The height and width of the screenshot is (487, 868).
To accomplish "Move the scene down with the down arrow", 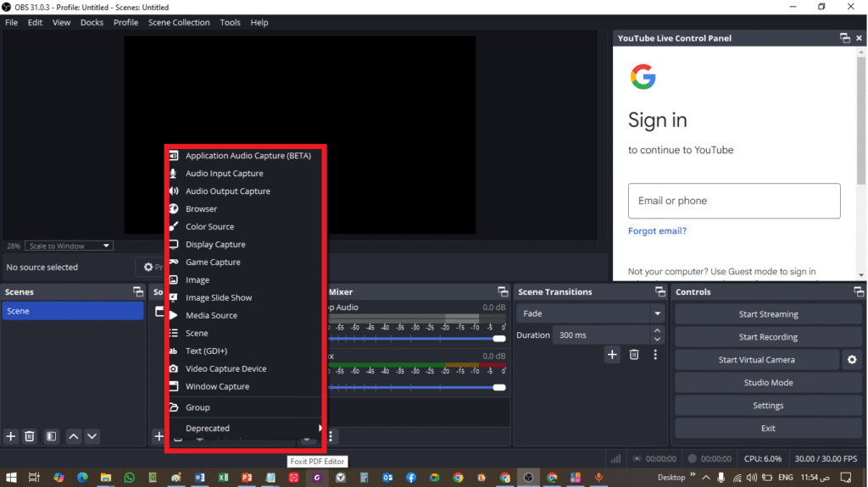I will point(92,436).
